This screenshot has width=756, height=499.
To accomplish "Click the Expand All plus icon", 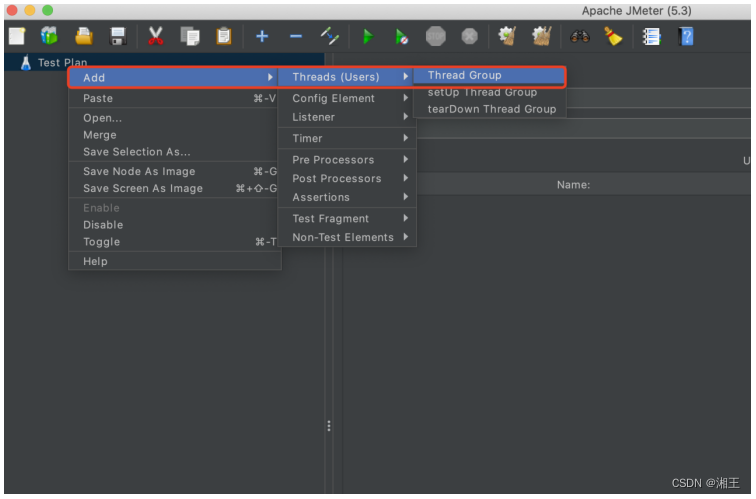I will click(262, 36).
